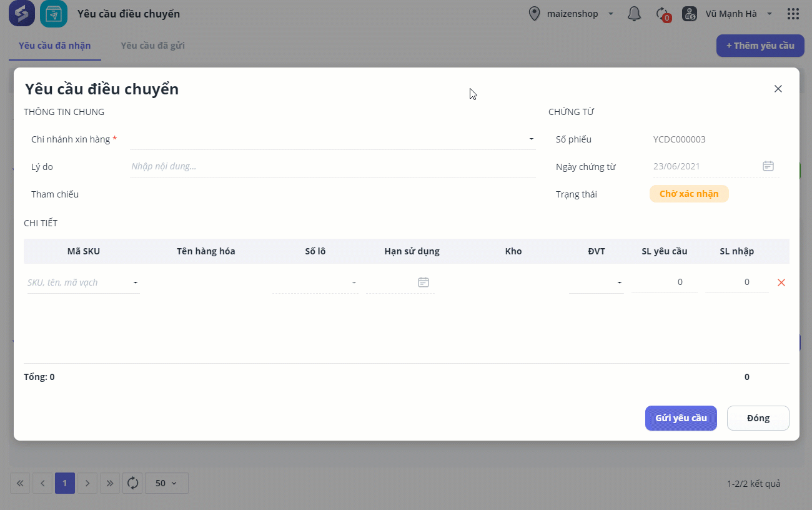
Task: Click the location pin icon near maizenshop
Action: pyautogui.click(x=534, y=14)
